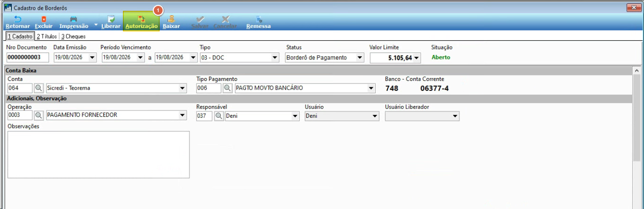Switch to the 3 Cheques tab
Screen dimensions: 644x209
[x=73, y=36]
